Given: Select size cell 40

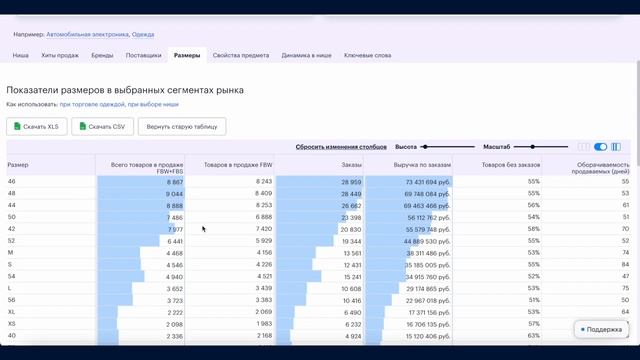Looking at the screenshot, I should click(x=11, y=335).
